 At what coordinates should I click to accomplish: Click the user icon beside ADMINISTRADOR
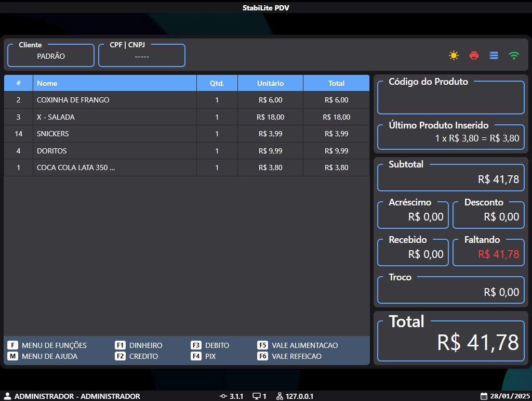click(x=8, y=396)
